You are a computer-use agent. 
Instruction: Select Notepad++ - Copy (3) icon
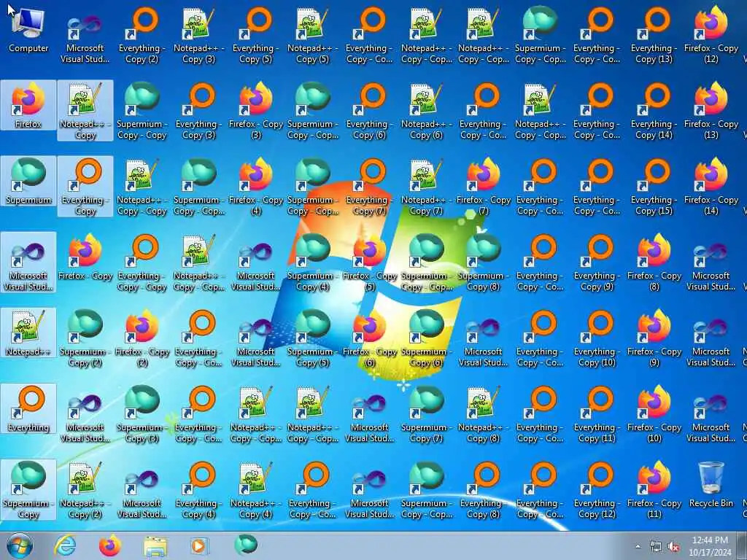(x=198, y=35)
